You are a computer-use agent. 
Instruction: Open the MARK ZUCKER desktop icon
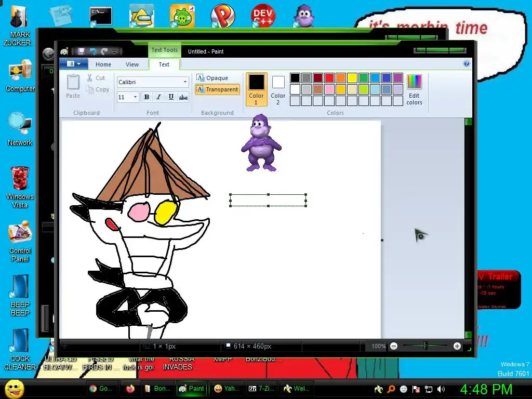click(x=19, y=25)
